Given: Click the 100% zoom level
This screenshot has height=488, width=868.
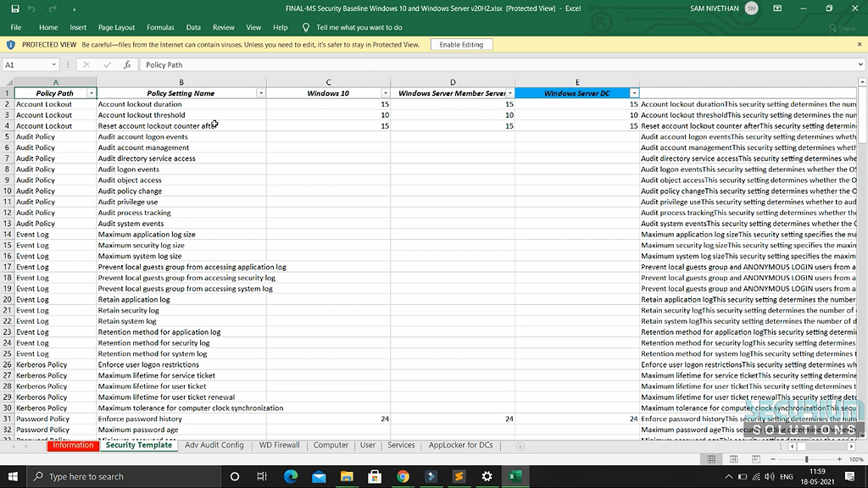Looking at the screenshot, I should [x=856, y=460].
